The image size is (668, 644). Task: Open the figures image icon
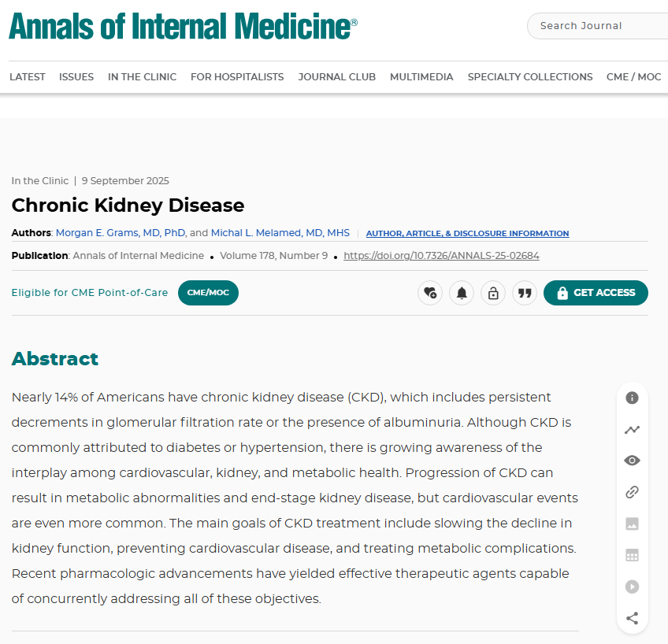point(633,524)
